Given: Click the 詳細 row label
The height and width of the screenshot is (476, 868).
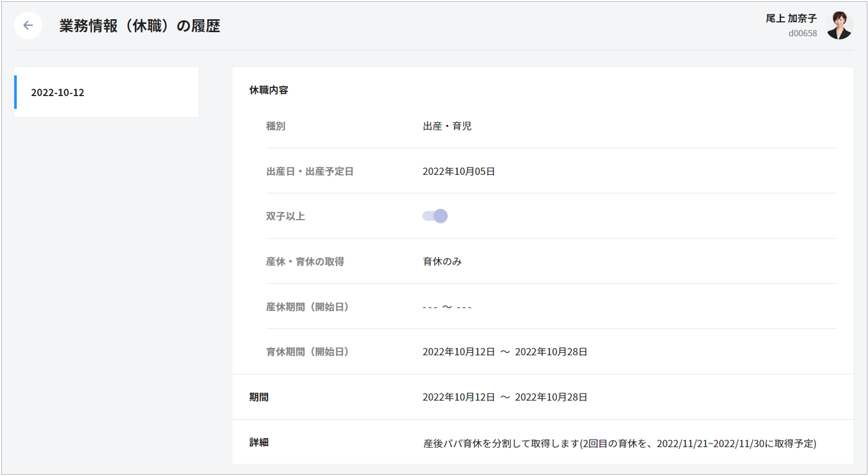Looking at the screenshot, I should pyautogui.click(x=259, y=442).
